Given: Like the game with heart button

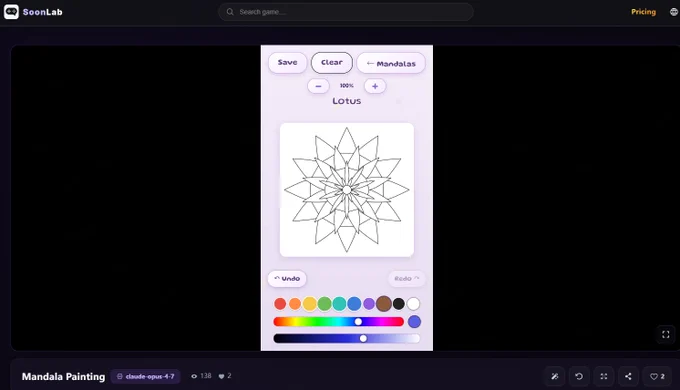Looking at the screenshot, I should pos(657,377).
